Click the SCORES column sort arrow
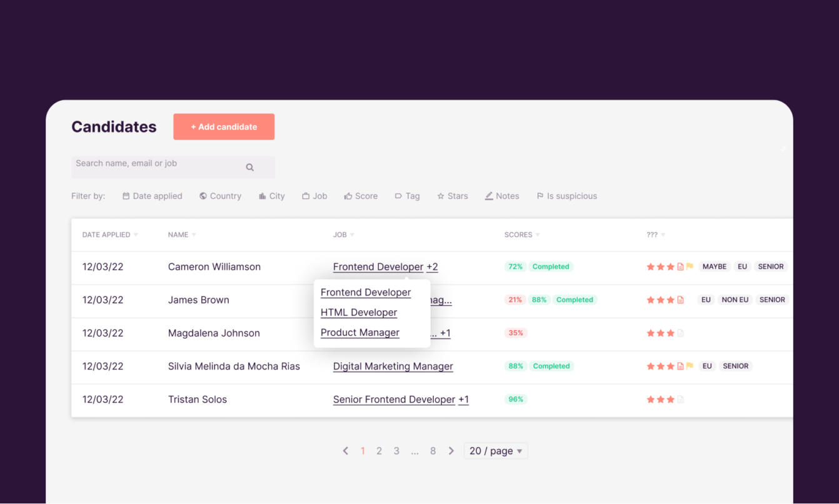 point(538,234)
